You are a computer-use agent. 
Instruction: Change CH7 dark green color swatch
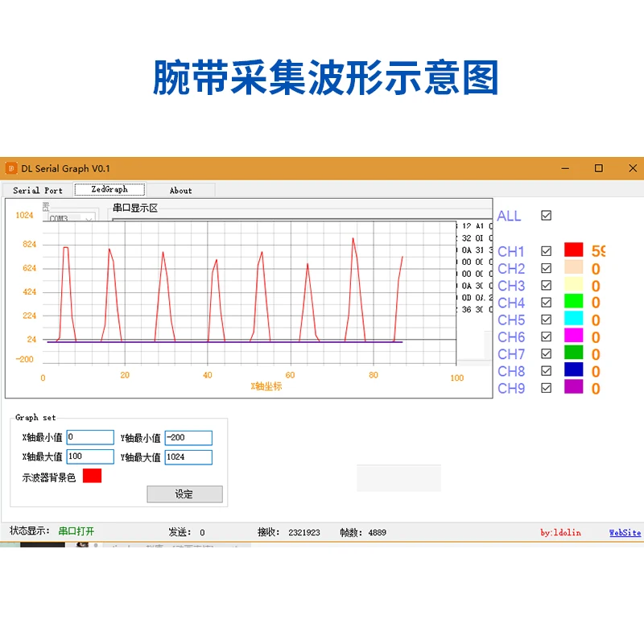click(x=574, y=353)
